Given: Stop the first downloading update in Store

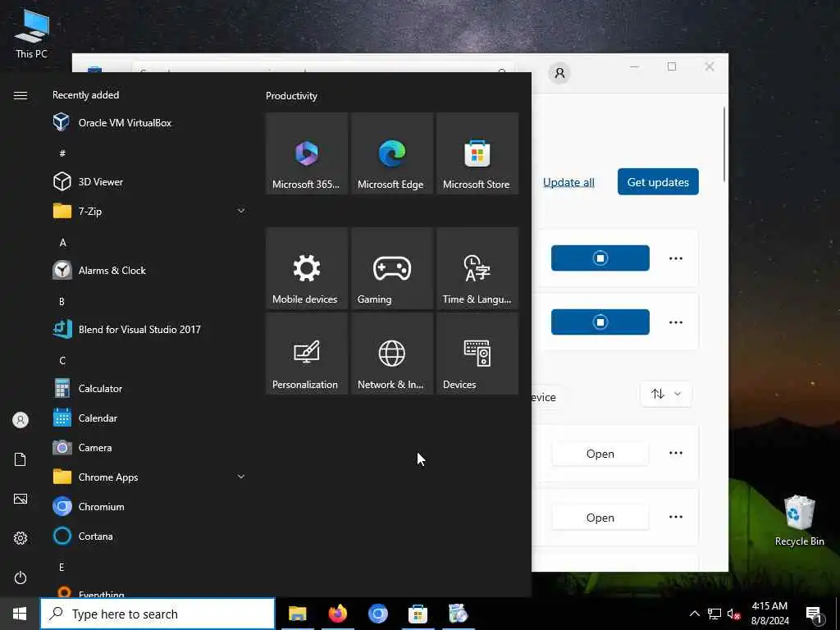Looking at the screenshot, I should coord(600,258).
